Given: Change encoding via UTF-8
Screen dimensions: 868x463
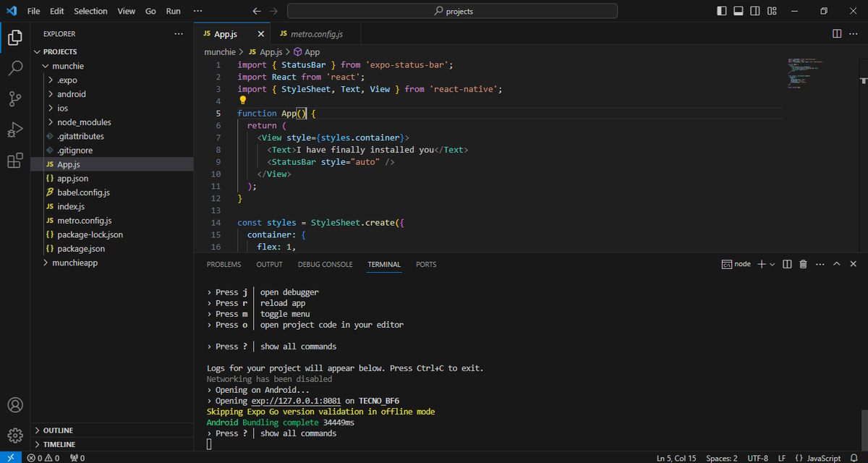Looking at the screenshot, I should click(757, 458).
